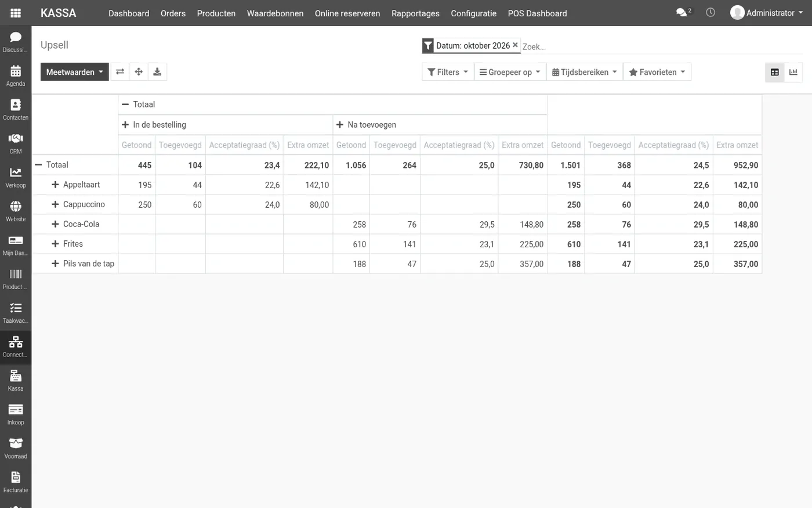Expand all with the four-arrow icon

click(139, 72)
